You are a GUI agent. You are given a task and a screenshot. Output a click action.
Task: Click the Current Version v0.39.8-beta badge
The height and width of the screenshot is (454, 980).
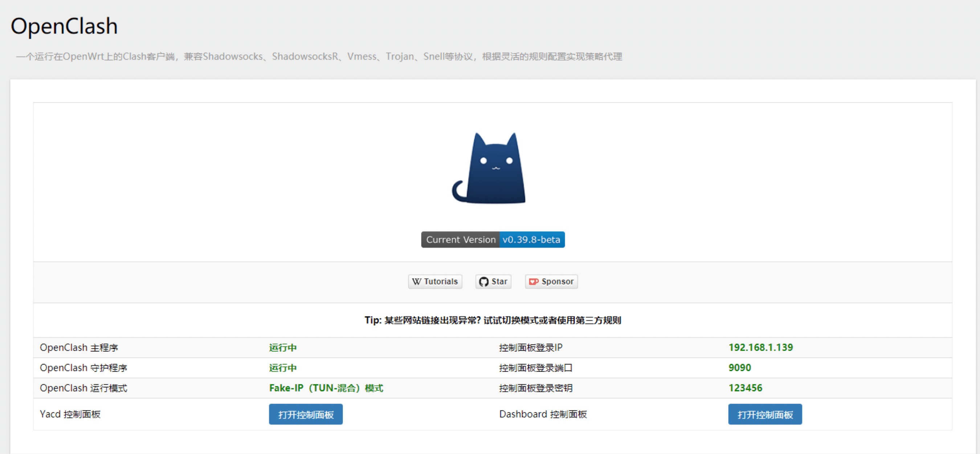[493, 240]
